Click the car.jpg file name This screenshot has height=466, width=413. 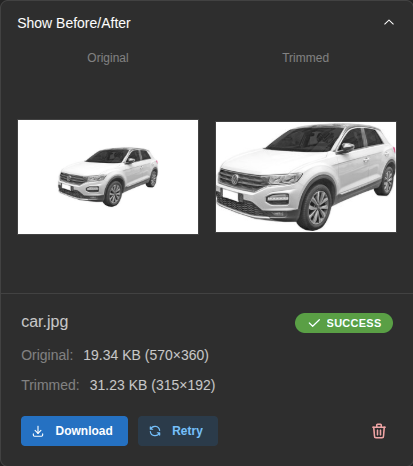[45, 322]
